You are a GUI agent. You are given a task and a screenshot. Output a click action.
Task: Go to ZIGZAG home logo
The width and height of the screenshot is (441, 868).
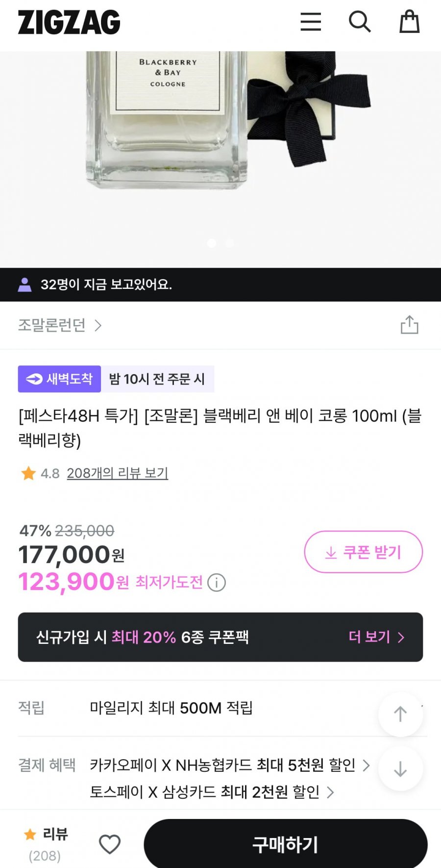click(69, 23)
